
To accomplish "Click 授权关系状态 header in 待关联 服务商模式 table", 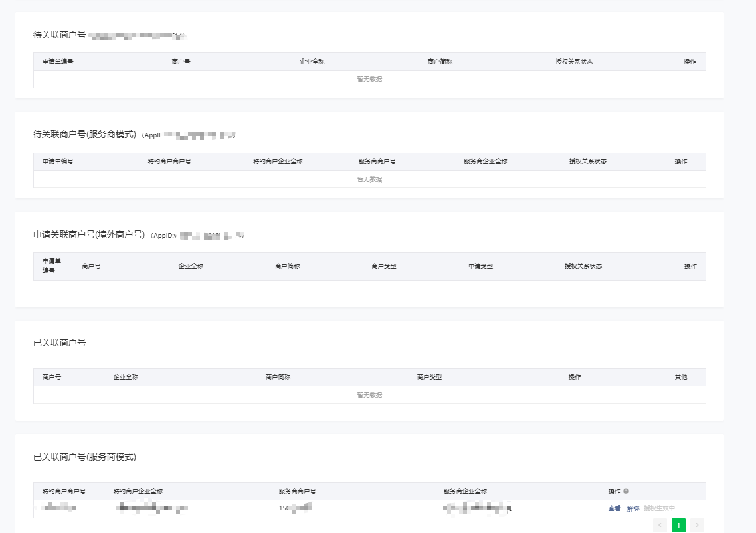I will point(588,161).
